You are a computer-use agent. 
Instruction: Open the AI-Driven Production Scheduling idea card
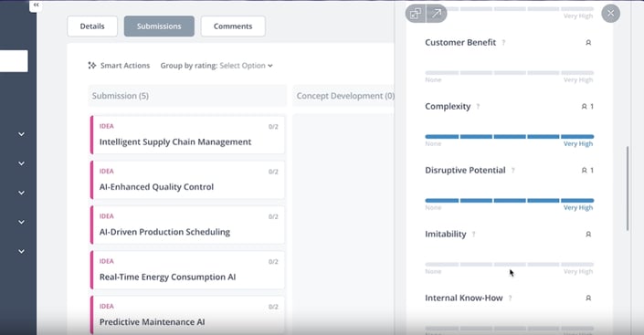187,225
